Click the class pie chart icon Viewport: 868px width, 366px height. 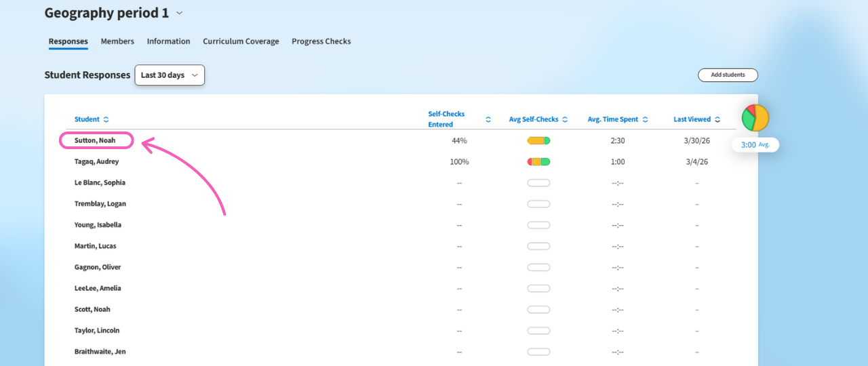pyautogui.click(x=755, y=118)
